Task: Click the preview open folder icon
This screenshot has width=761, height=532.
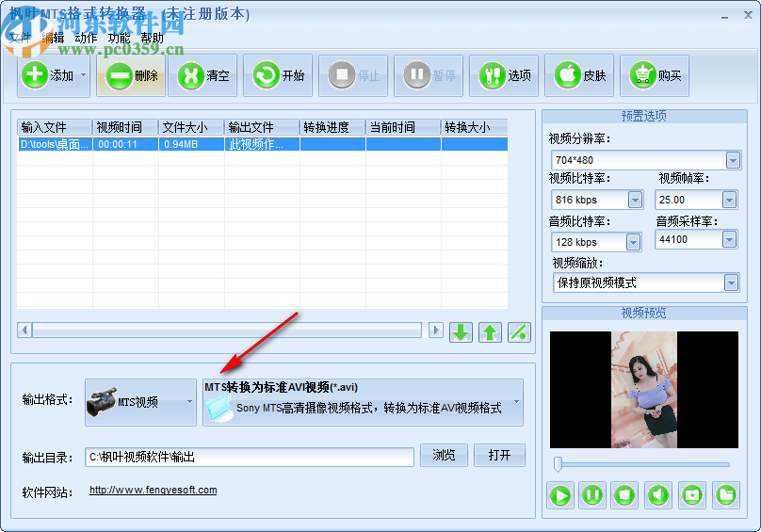Action: tap(726, 495)
